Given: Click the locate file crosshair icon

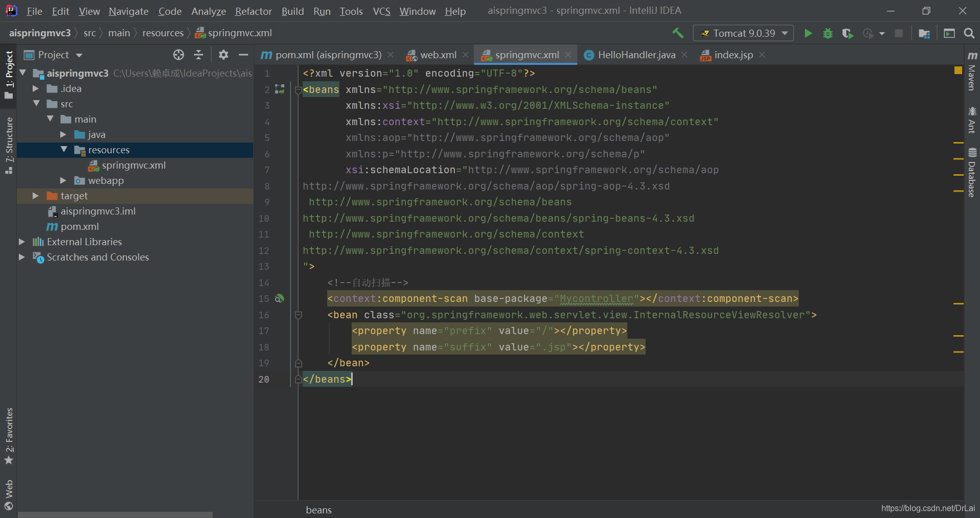Looking at the screenshot, I should 178,55.
